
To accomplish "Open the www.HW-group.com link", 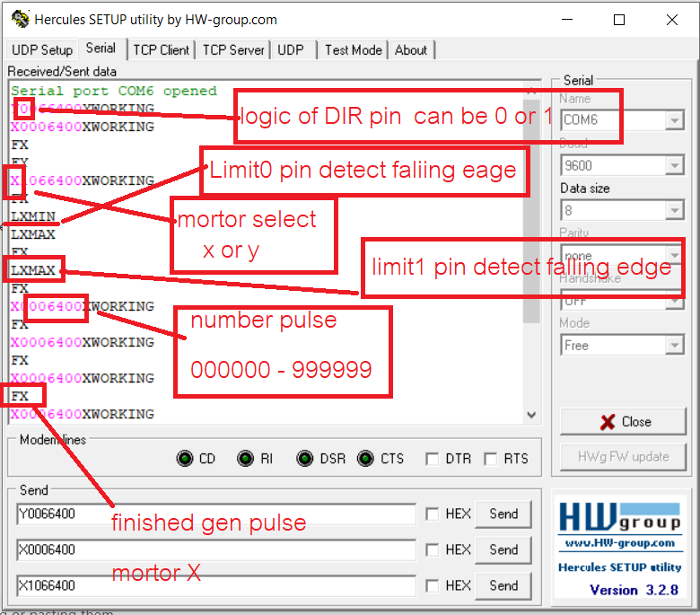I will click(619, 543).
